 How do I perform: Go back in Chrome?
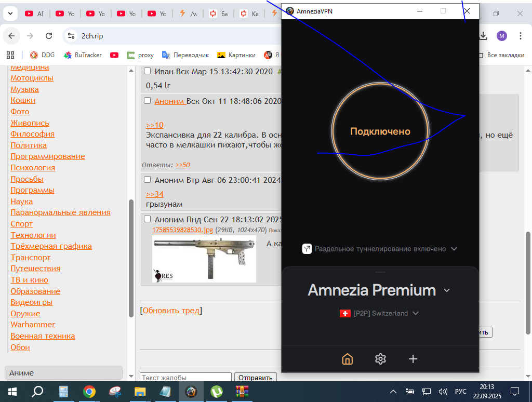click(11, 36)
